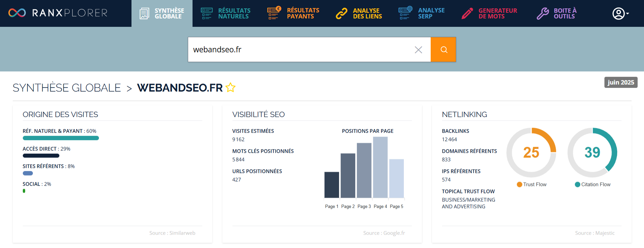This screenshot has height=248, width=644.
Task: Click the orange search magnifier button
Action: pos(443,49)
